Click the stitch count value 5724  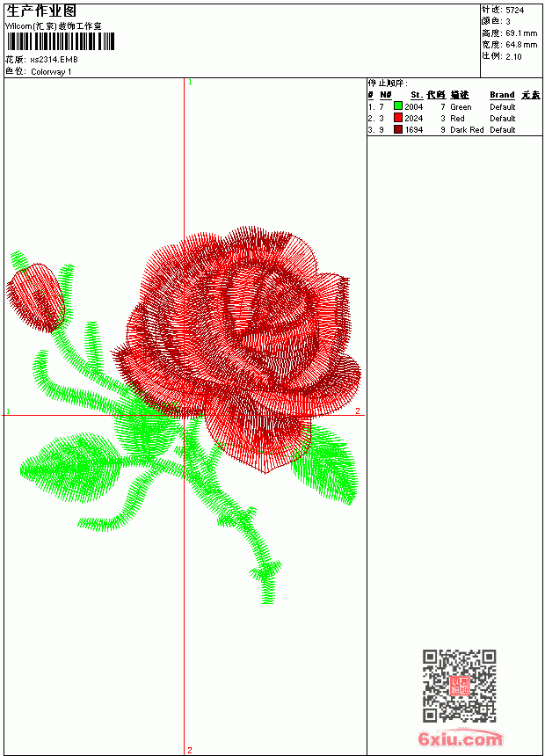tap(514, 11)
